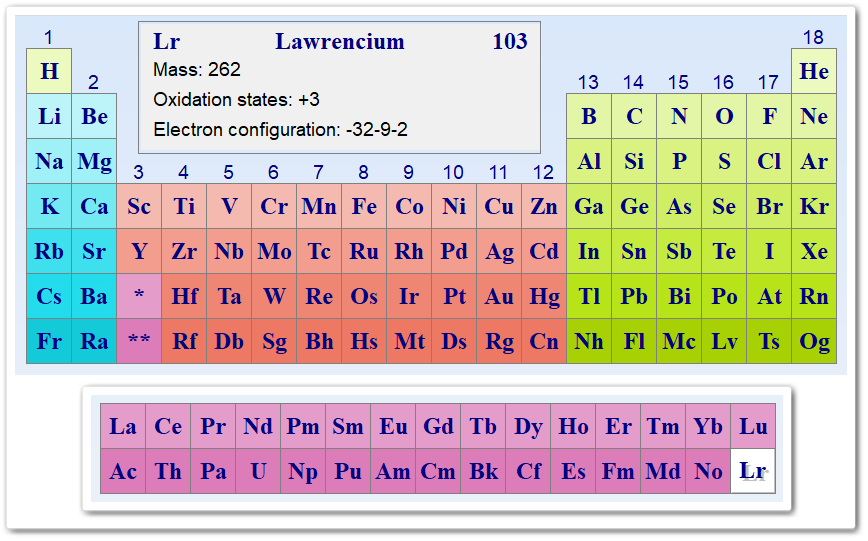Click the 'Mass: 262' text
Screen dimensions: 868x541
click(197, 70)
